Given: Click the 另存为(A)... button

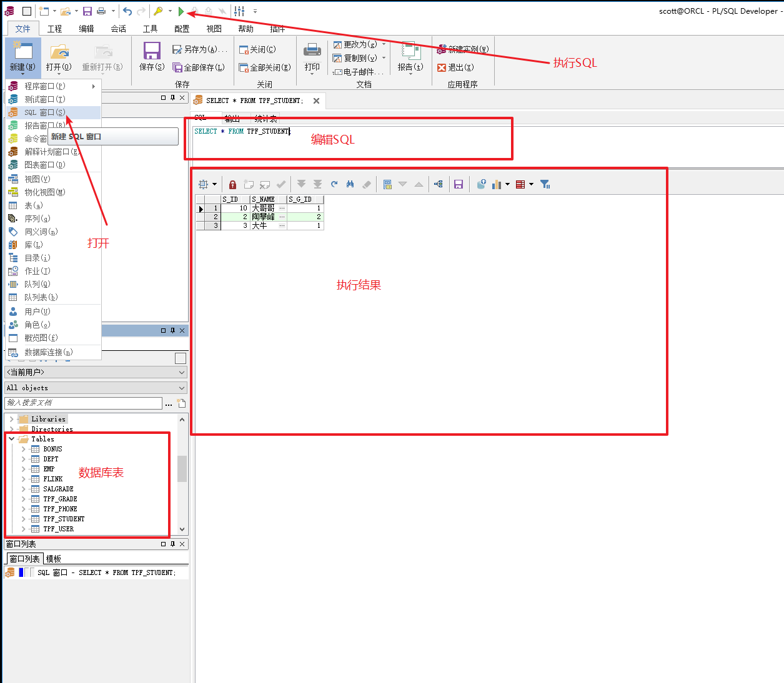Looking at the screenshot, I should pyautogui.click(x=201, y=49).
